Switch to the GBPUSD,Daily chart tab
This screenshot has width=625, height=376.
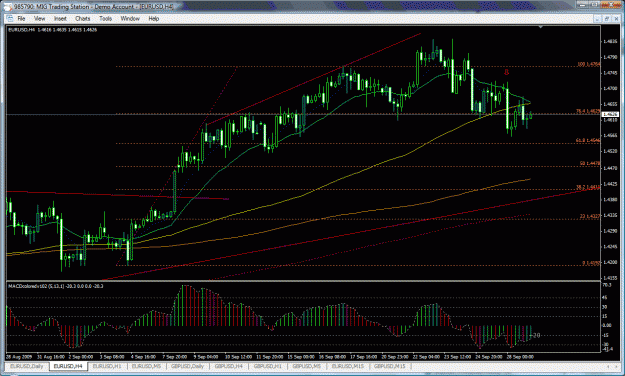pyautogui.click(x=187, y=366)
